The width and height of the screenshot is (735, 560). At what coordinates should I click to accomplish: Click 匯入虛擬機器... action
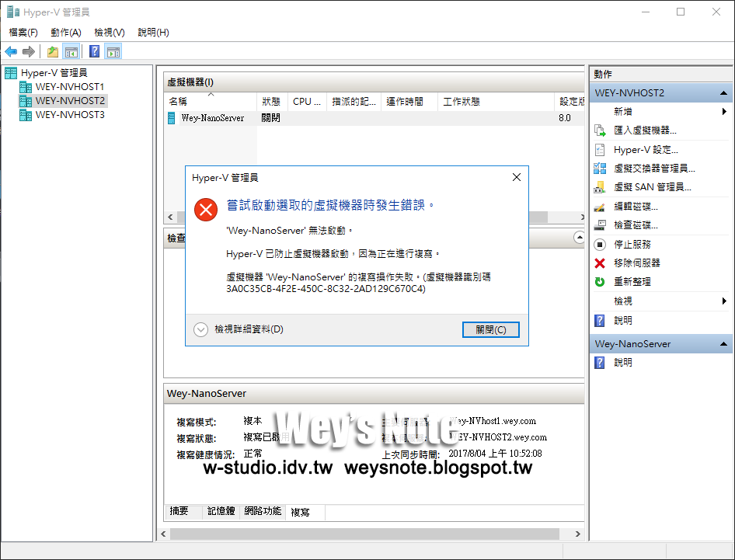pyautogui.click(x=645, y=130)
